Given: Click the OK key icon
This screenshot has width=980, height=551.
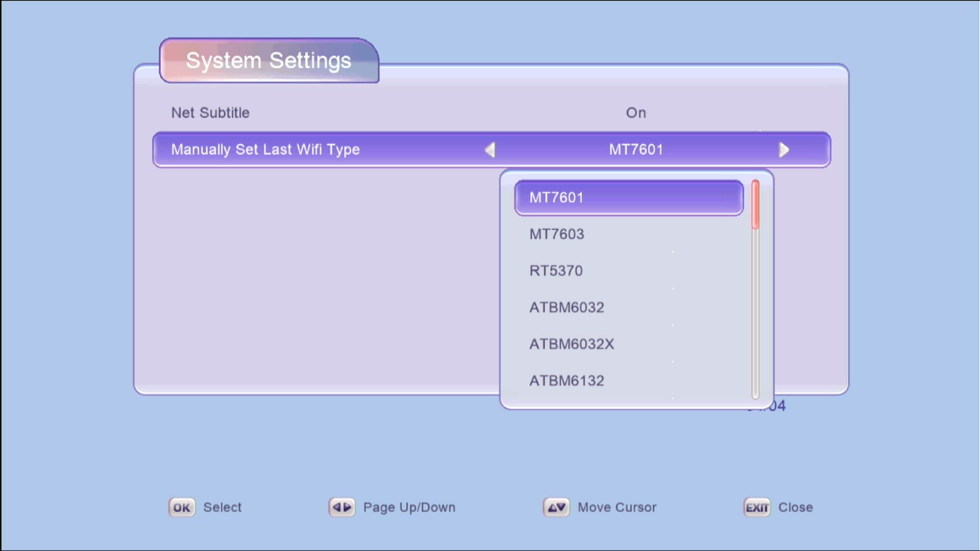Looking at the screenshot, I should [x=182, y=507].
